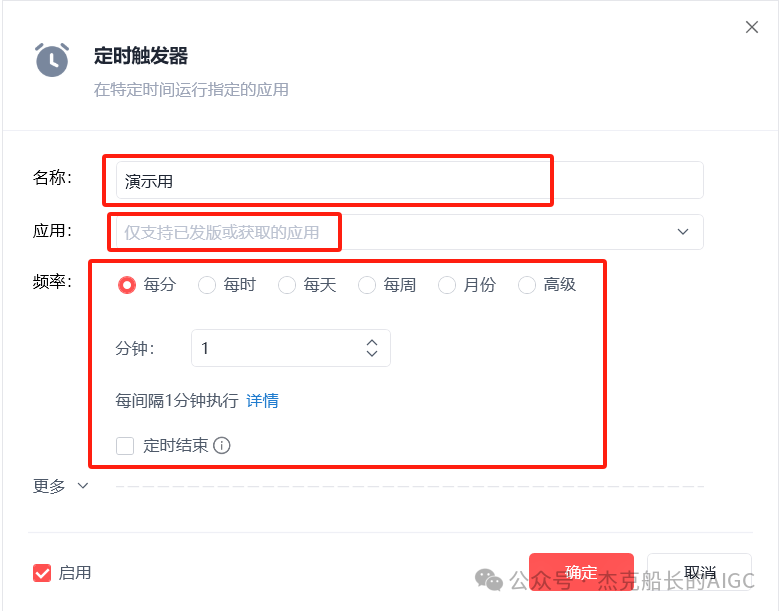
Task: Select the 每分 frequency radio button
Action: (127, 285)
